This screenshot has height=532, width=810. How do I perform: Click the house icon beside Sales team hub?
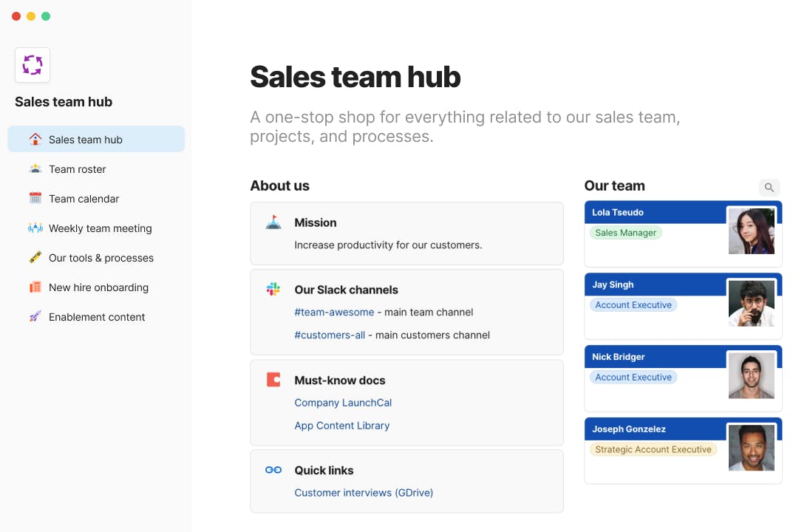[x=35, y=139]
